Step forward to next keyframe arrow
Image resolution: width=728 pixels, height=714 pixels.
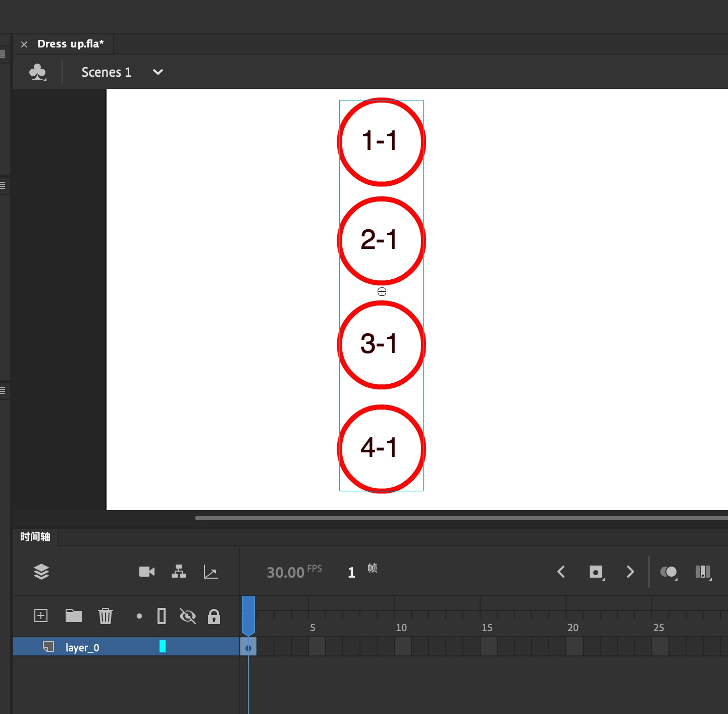click(630, 572)
